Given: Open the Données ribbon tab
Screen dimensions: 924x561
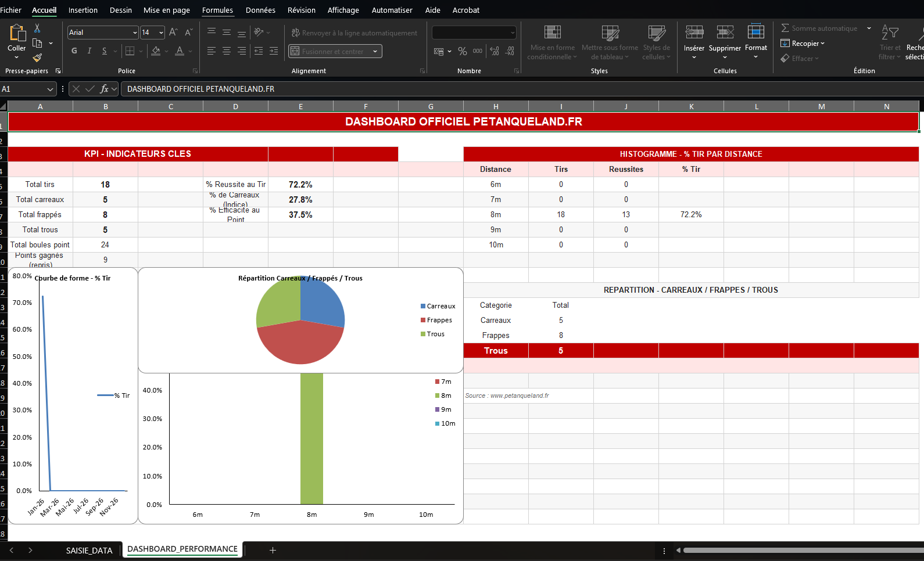Looking at the screenshot, I should tap(260, 10).
